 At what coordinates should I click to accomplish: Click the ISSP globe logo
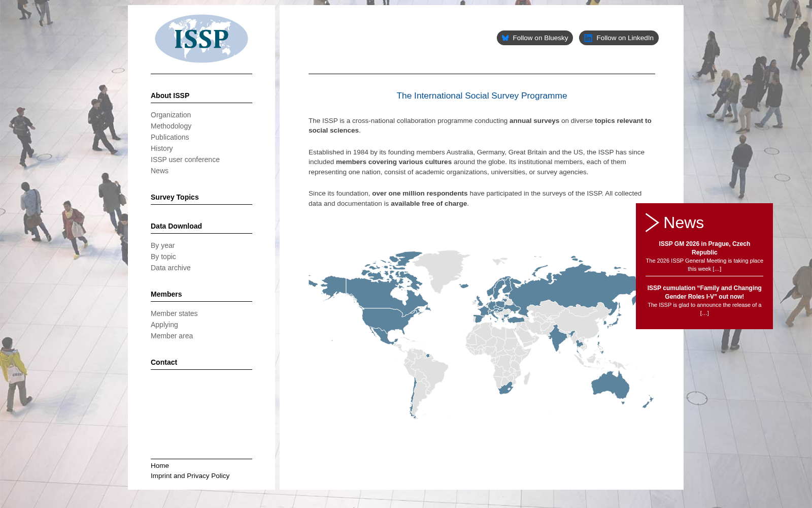tap(201, 39)
